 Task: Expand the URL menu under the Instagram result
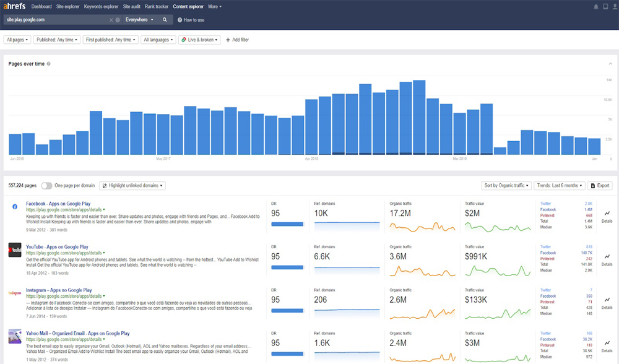[x=104, y=296]
